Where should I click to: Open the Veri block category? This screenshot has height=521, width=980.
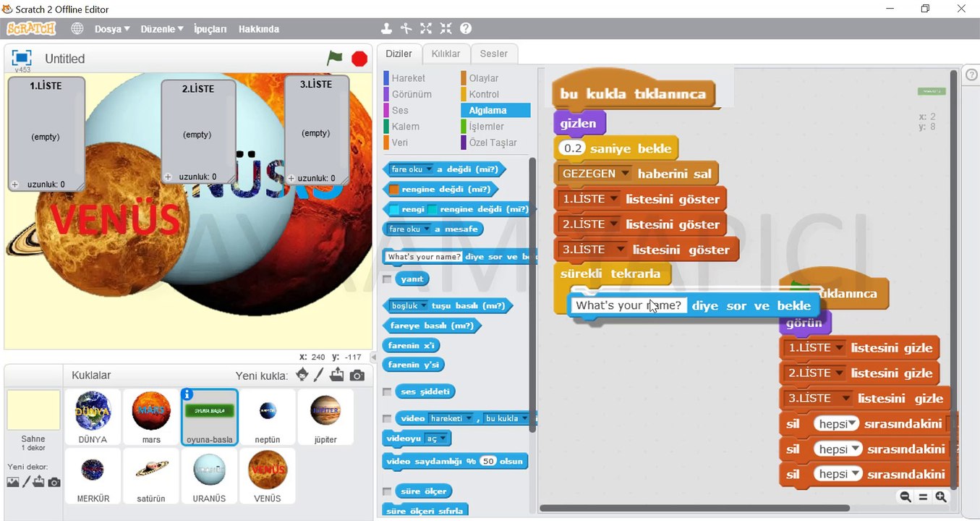tap(400, 143)
